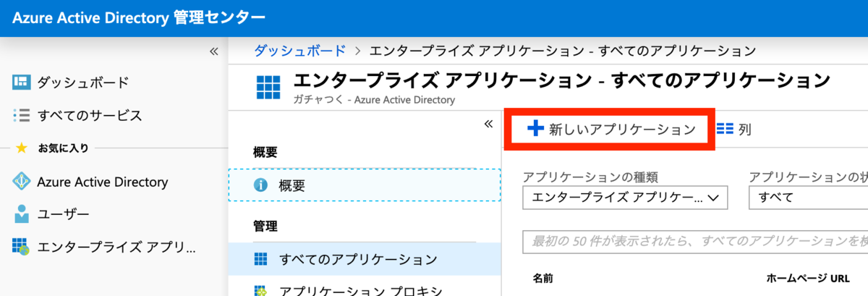
Task: Click the Azure Active Directory diamond icon
Action: click(21, 182)
